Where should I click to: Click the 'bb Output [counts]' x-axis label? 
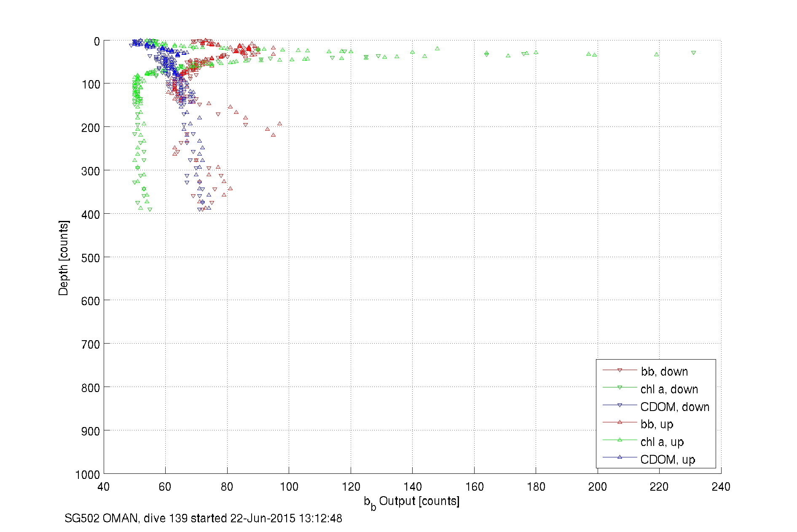(412, 502)
